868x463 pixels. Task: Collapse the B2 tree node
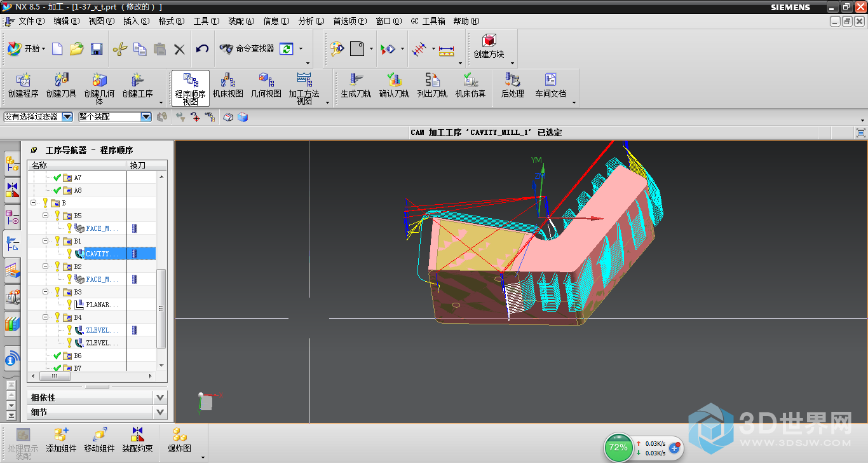point(46,266)
